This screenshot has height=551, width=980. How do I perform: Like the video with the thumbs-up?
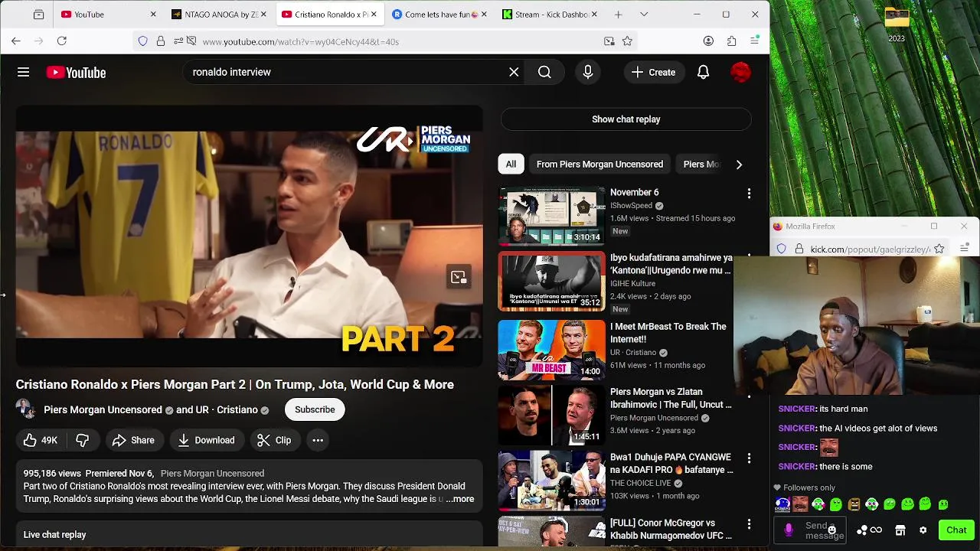[x=40, y=440]
